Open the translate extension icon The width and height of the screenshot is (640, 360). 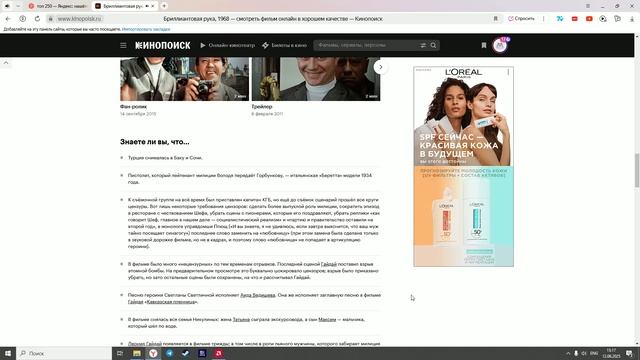(560, 19)
